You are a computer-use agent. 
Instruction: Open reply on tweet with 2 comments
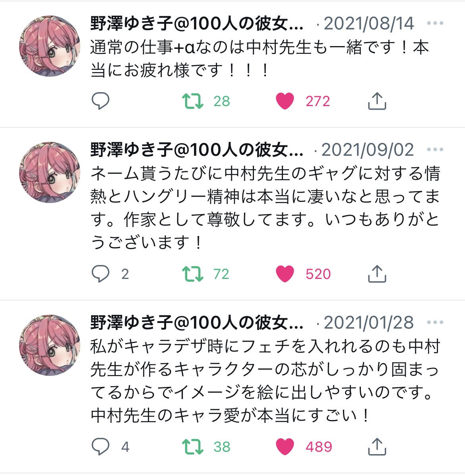point(101,274)
